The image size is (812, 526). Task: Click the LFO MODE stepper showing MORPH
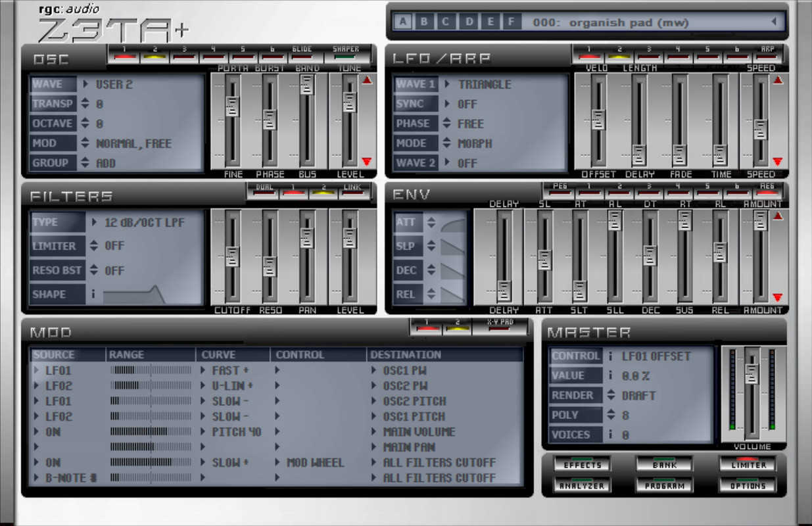pyautogui.click(x=447, y=143)
